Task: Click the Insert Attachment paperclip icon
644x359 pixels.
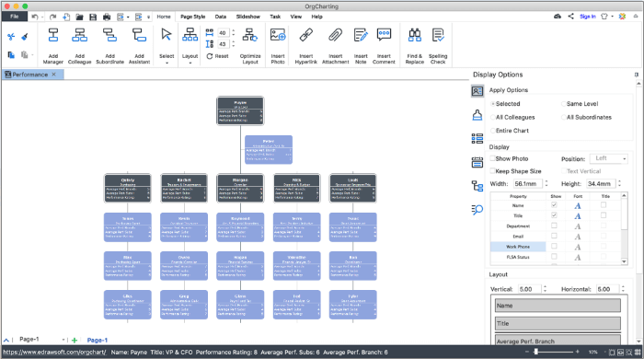Action: [x=335, y=35]
